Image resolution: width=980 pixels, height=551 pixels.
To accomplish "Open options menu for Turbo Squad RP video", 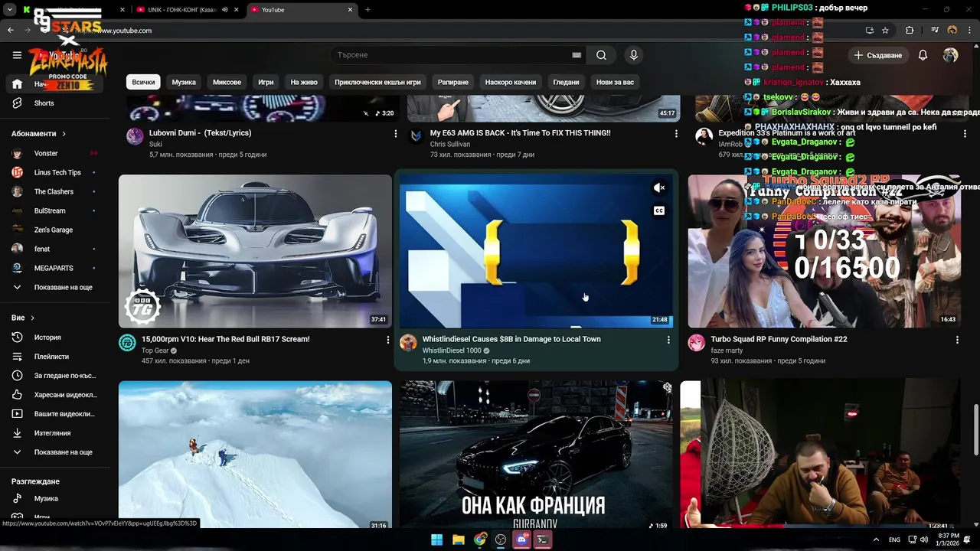I will click(x=957, y=340).
